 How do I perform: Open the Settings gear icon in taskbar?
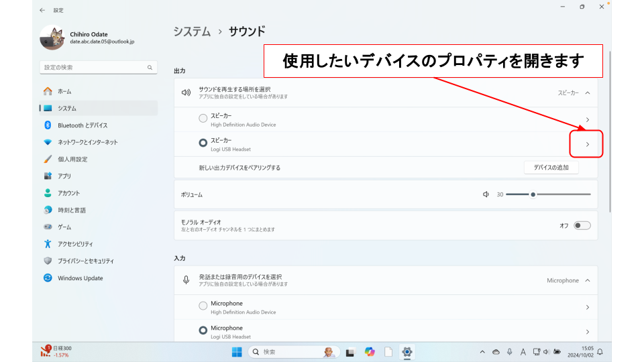coord(407,352)
